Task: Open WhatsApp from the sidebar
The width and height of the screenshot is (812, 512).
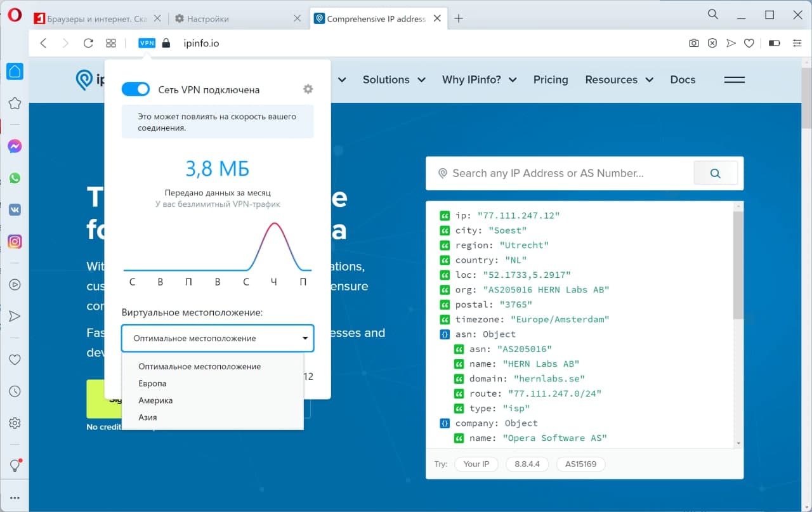Action: point(15,178)
